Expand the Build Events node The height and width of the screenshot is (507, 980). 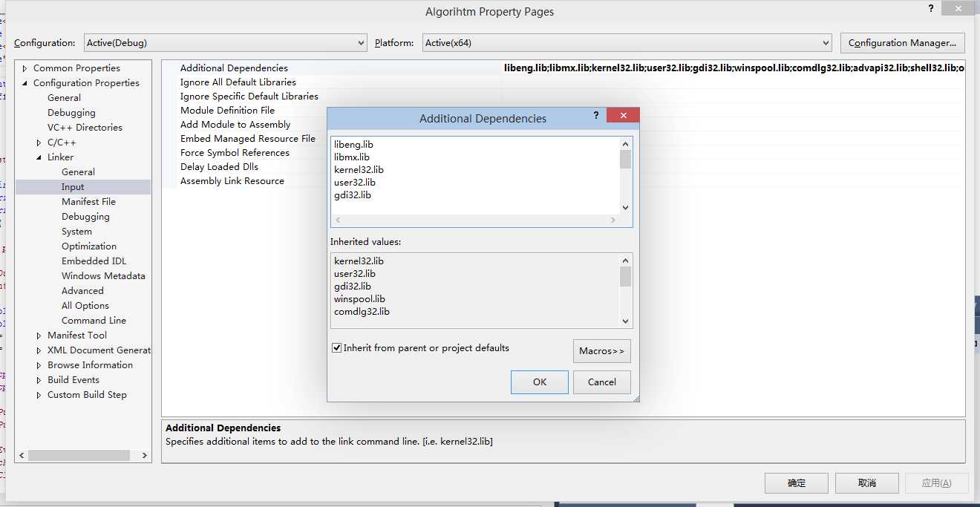click(x=39, y=380)
